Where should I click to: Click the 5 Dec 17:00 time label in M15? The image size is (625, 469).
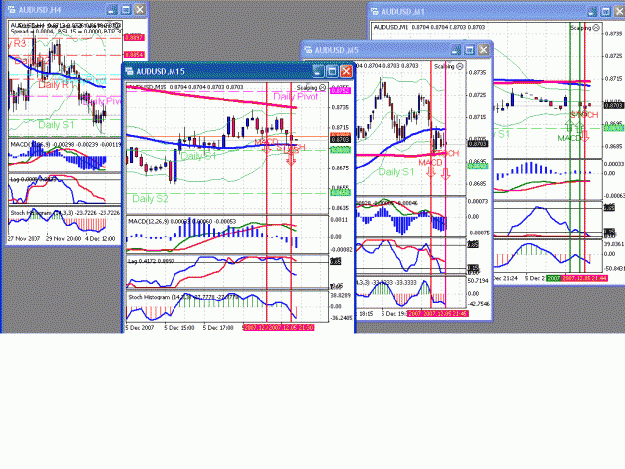pyautogui.click(x=218, y=328)
